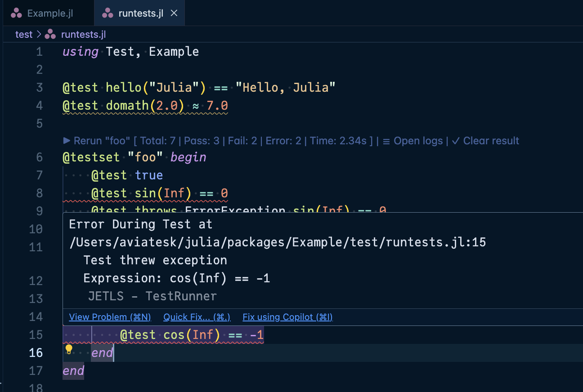This screenshot has width=583, height=392.
Task: Choose Fix using Copilot
Action: 287,317
